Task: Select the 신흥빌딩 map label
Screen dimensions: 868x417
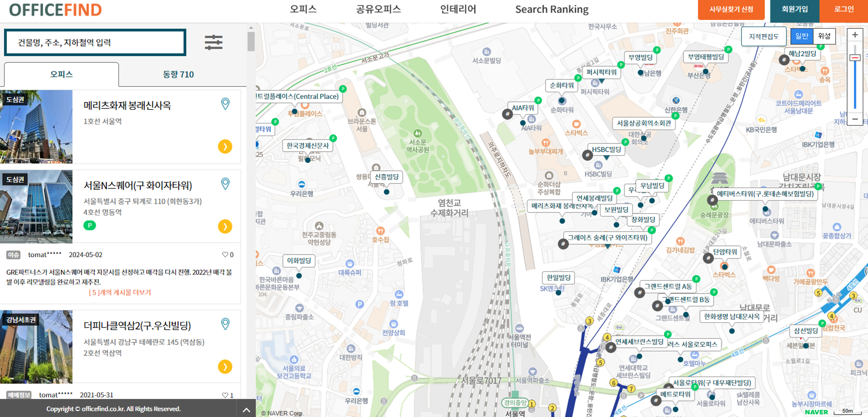Action: point(387,177)
